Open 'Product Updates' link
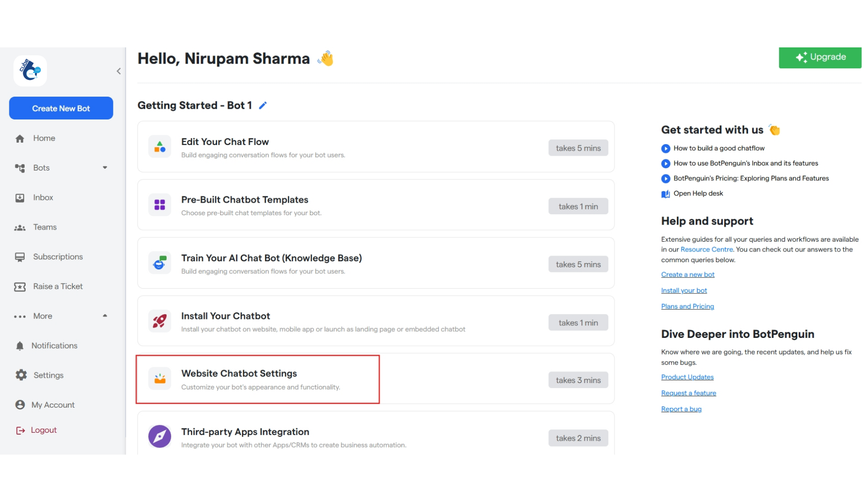The image size is (868, 502). point(687,377)
